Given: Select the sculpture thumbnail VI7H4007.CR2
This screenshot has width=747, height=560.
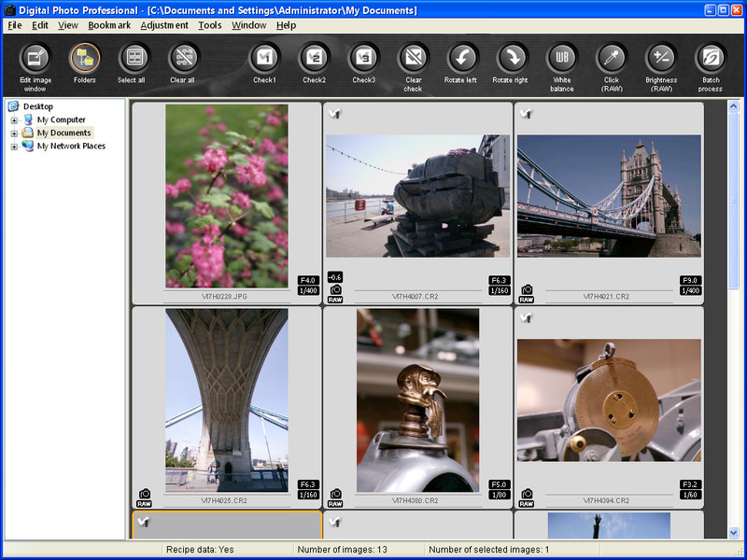Looking at the screenshot, I should point(417,196).
